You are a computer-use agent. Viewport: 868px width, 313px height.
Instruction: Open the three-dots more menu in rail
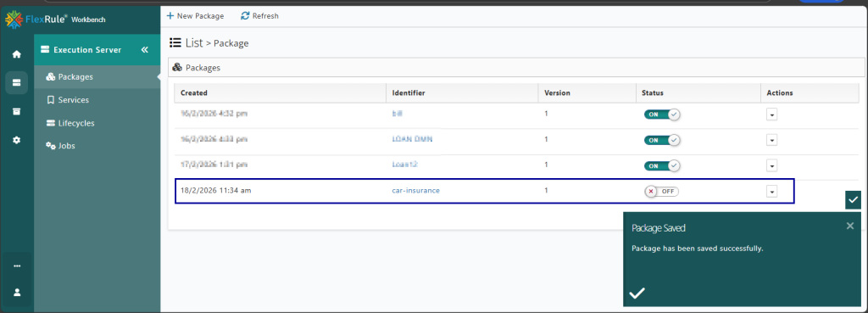pos(17,265)
